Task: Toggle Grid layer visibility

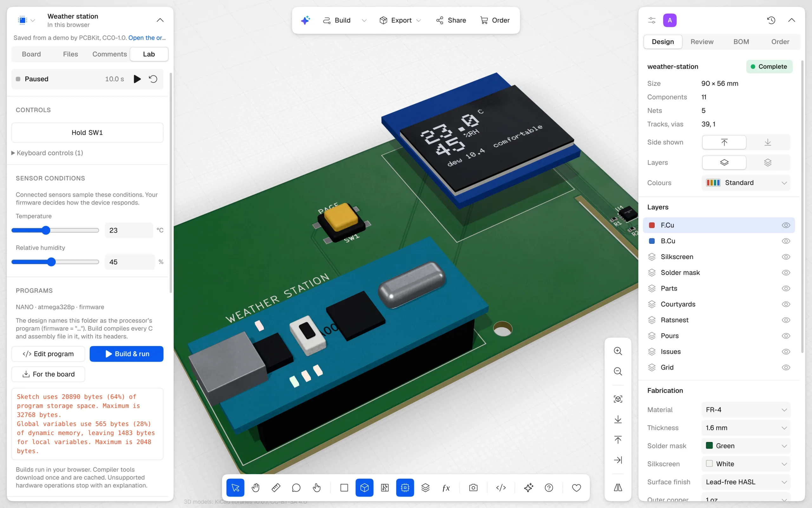Action: pos(786,367)
